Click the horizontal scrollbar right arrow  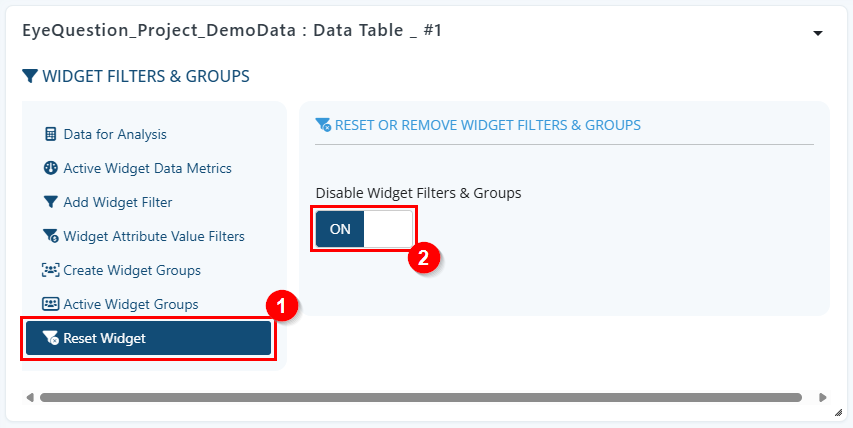(x=823, y=398)
